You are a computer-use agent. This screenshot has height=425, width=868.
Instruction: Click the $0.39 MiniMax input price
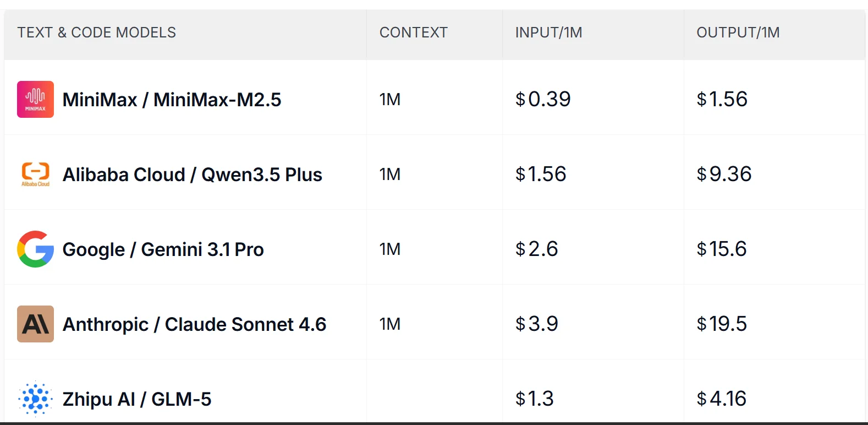(x=543, y=99)
